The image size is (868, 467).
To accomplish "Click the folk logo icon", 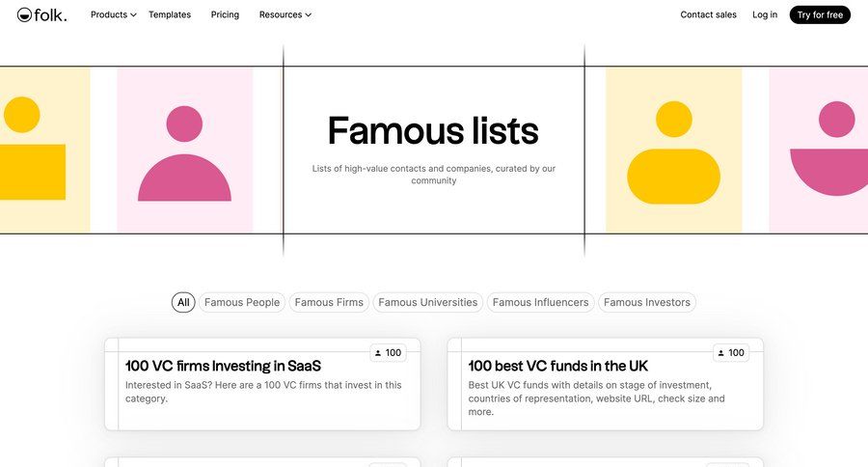I will pos(24,14).
